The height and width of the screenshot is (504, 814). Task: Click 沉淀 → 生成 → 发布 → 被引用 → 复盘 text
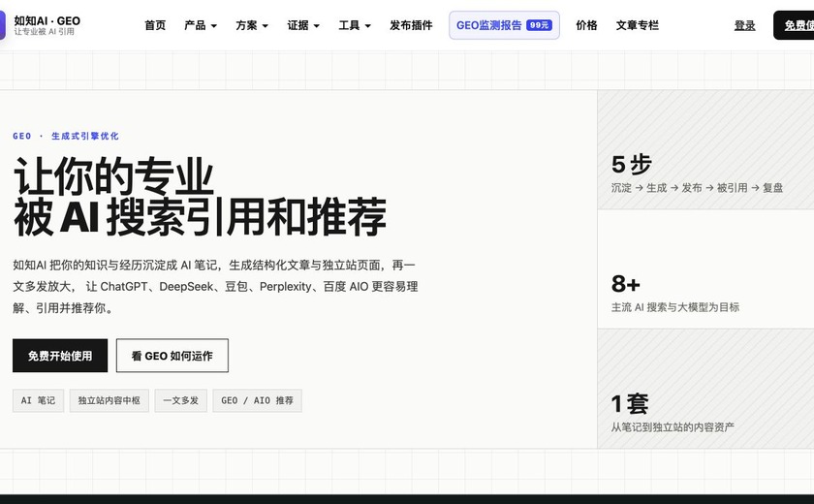[697, 188]
